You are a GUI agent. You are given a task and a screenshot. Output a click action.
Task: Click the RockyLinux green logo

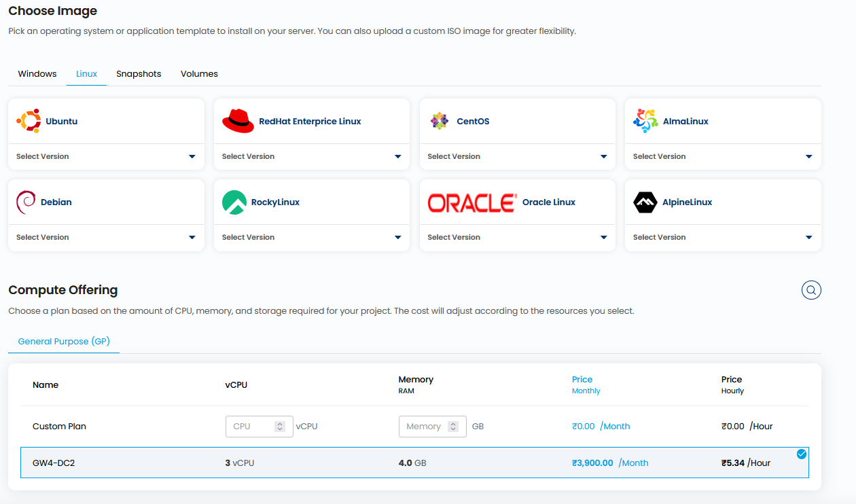pos(234,202)
